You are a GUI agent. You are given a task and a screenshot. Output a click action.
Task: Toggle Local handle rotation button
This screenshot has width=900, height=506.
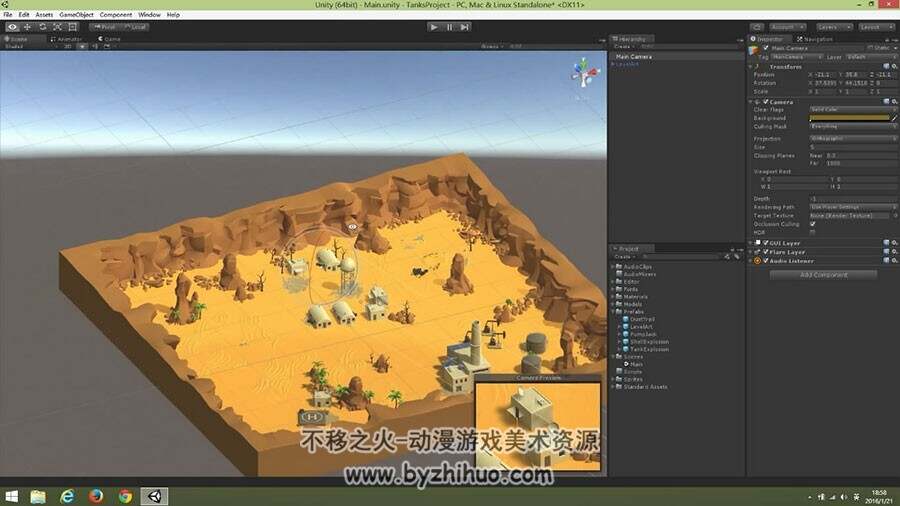pos(135,27)
